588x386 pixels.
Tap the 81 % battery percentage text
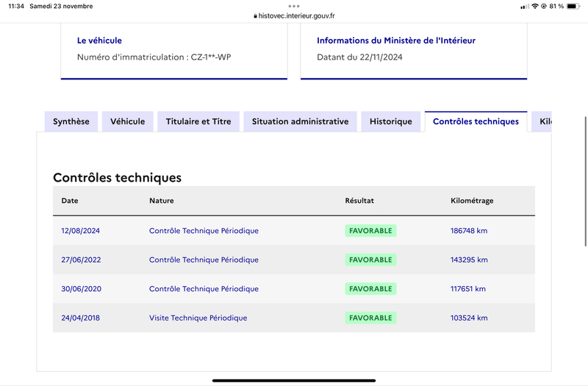pos(556,7)
